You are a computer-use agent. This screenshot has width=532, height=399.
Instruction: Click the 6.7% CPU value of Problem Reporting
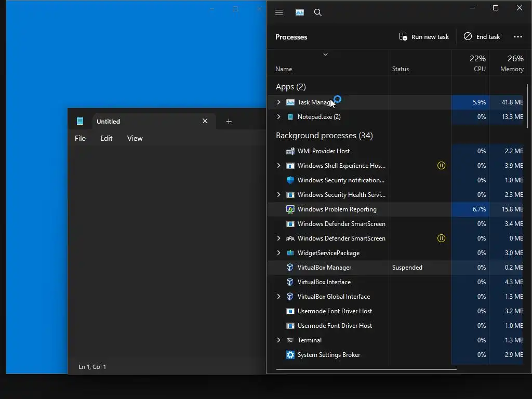click(x=479, y=209)
